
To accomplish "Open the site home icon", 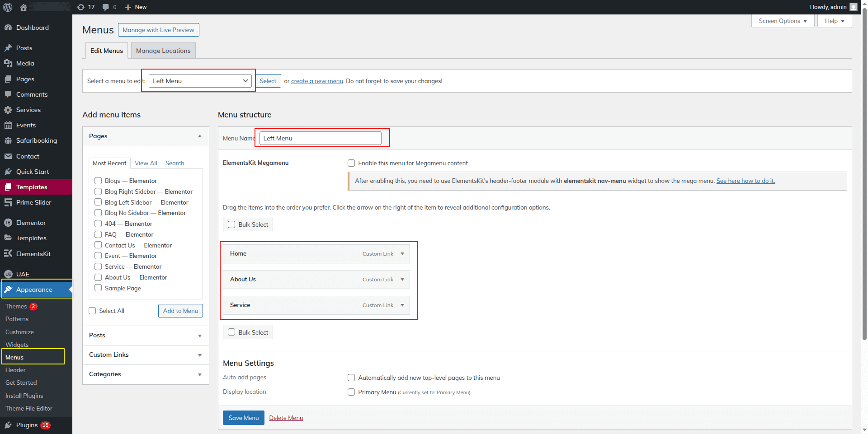I will 24,7.
